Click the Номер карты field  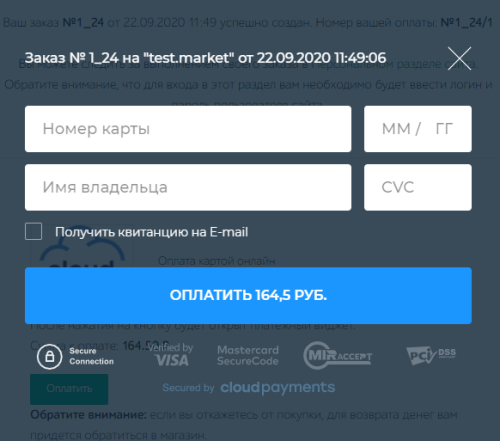188,129
